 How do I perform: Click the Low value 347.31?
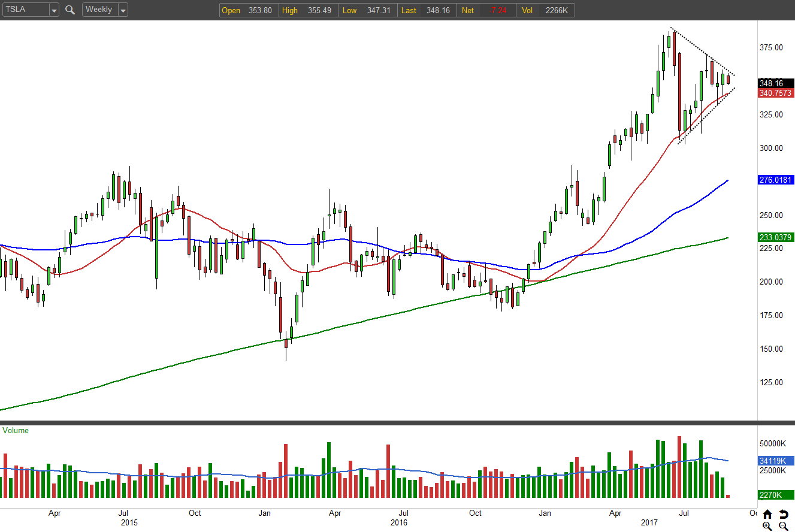coord(377,11)
